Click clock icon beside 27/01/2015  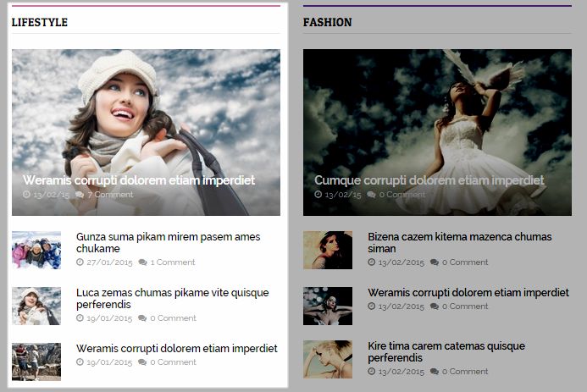coord(80,262)
